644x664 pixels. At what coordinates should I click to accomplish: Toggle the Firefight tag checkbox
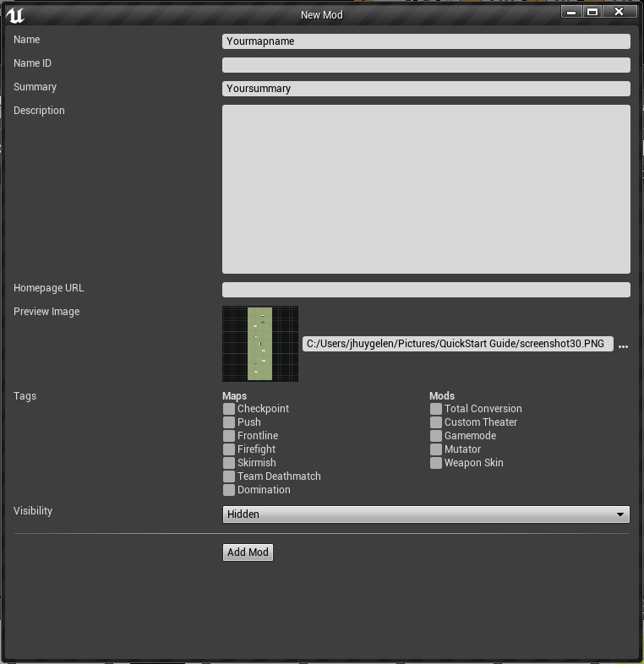[229, 449]
